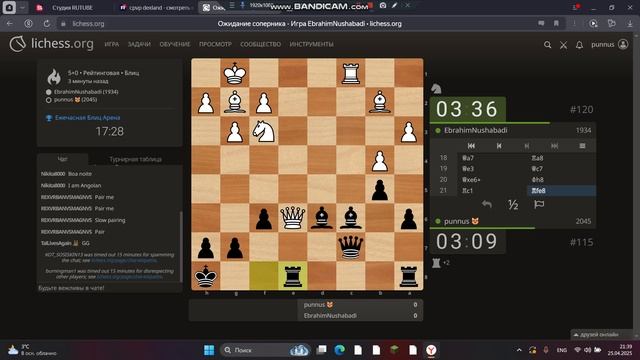The height and width of the screenshot is (360, 640).
Task: Open Microsoft Edge from taskbar
Action: 339,350
